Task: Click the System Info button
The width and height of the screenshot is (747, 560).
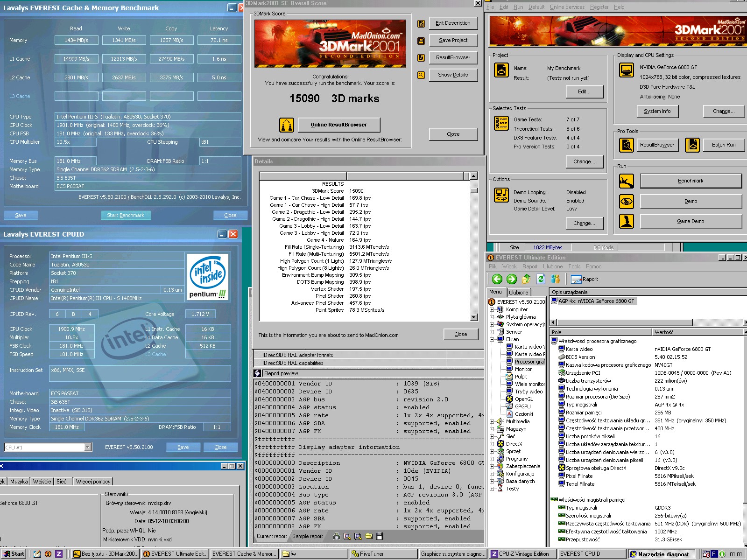Action: 657,111
